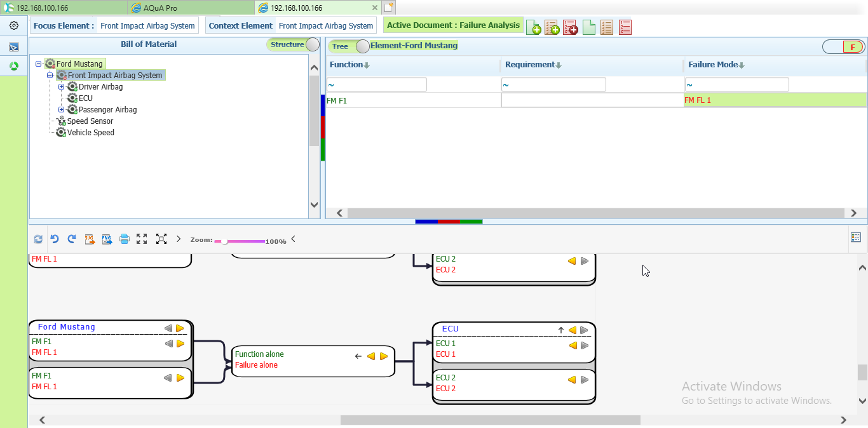Click yellow left arrow on ECU 1 row

573,345
